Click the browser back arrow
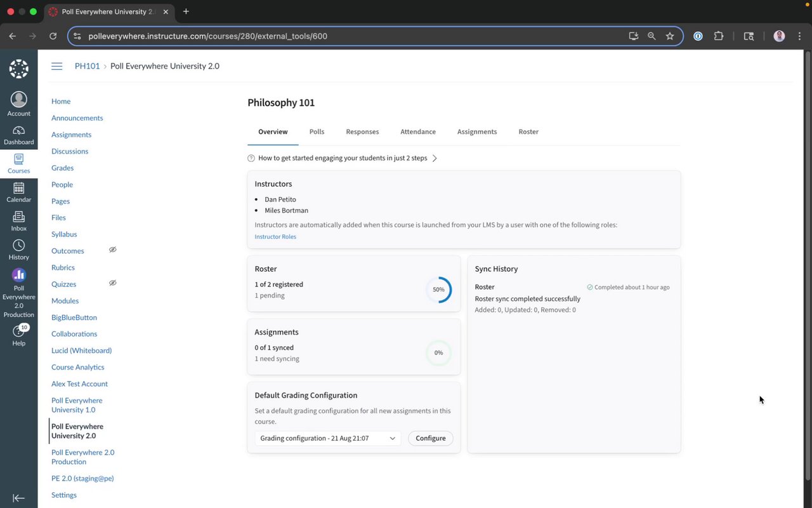Viewport: 812px width, 508px height. click(x=12, y=36)
